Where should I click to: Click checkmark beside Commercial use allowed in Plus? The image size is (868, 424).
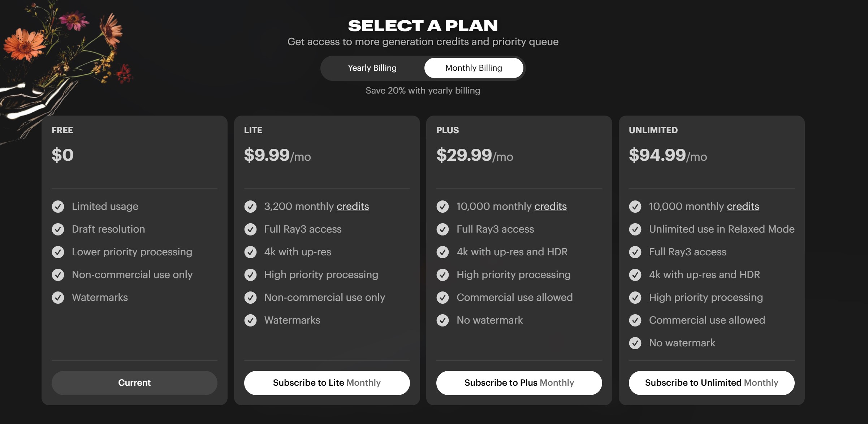[442, 298]
